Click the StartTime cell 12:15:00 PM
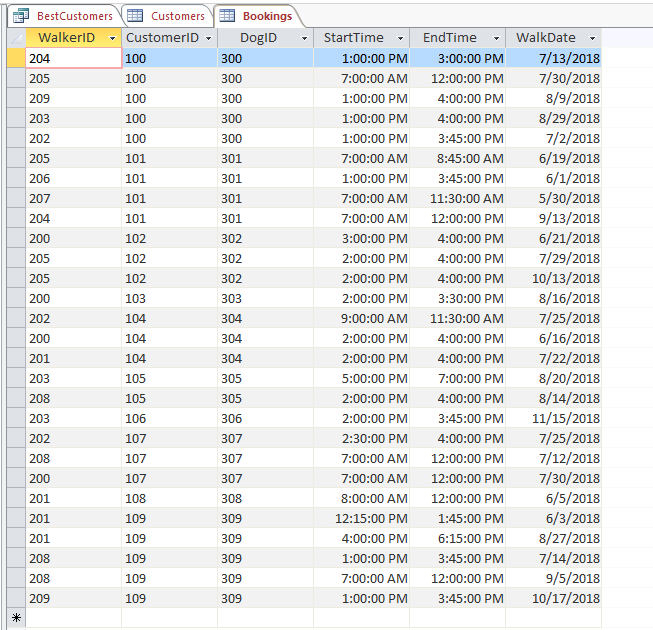 361,518
